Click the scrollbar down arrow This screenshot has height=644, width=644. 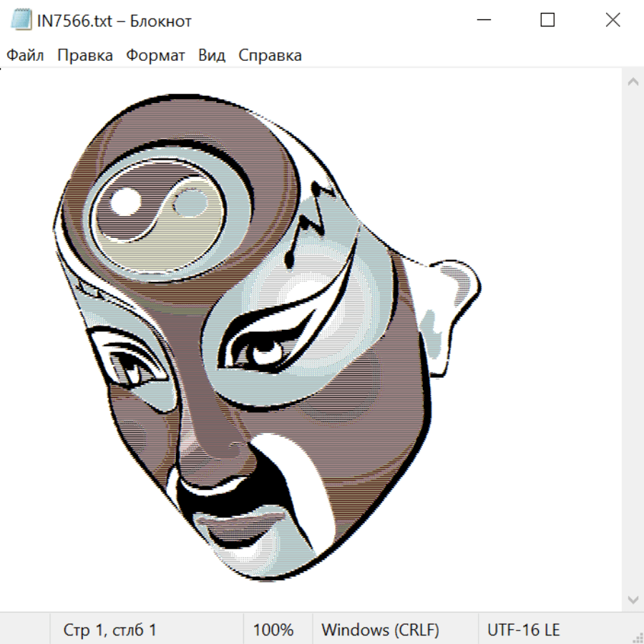633,599
